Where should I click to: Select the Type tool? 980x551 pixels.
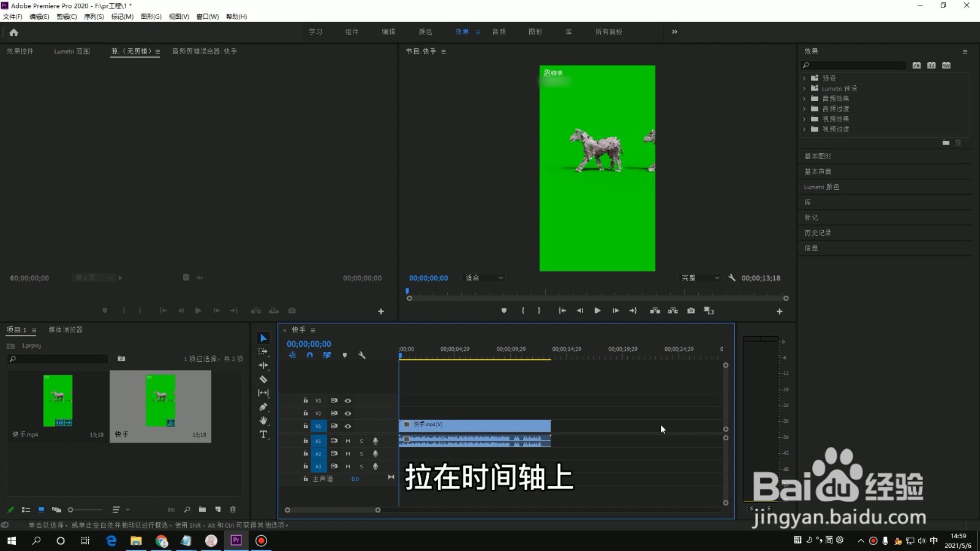tap(263, 435)
